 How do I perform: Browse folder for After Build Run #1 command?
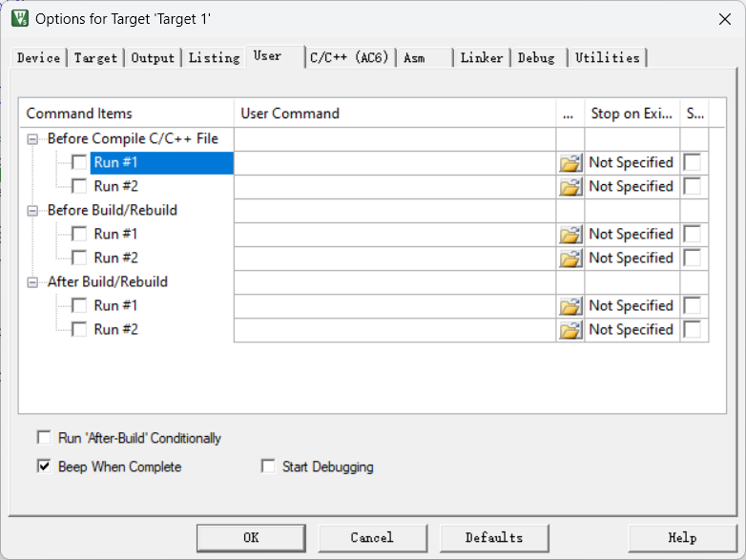coord(570,306)
